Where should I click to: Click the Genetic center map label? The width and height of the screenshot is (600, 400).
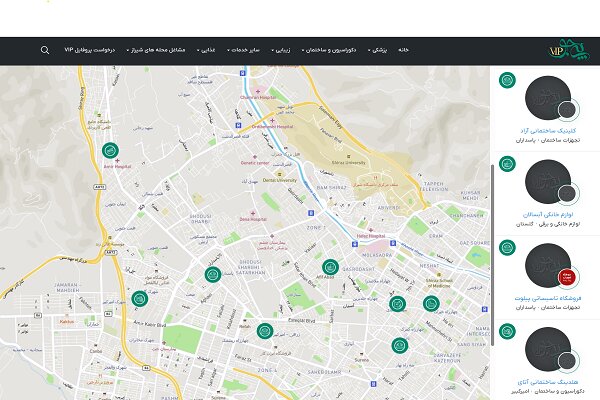[255, 163]
